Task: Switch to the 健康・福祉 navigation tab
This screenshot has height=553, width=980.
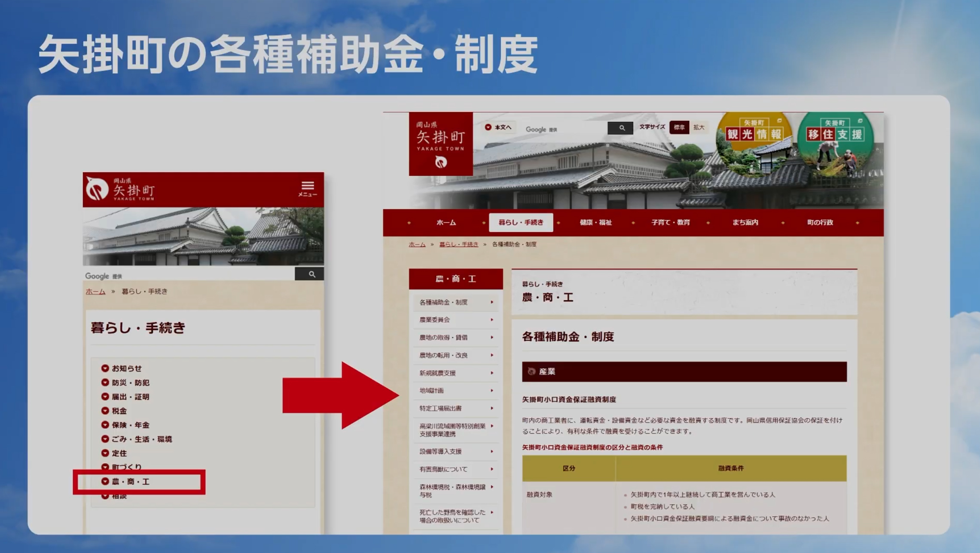Action: tap(597, 222)
